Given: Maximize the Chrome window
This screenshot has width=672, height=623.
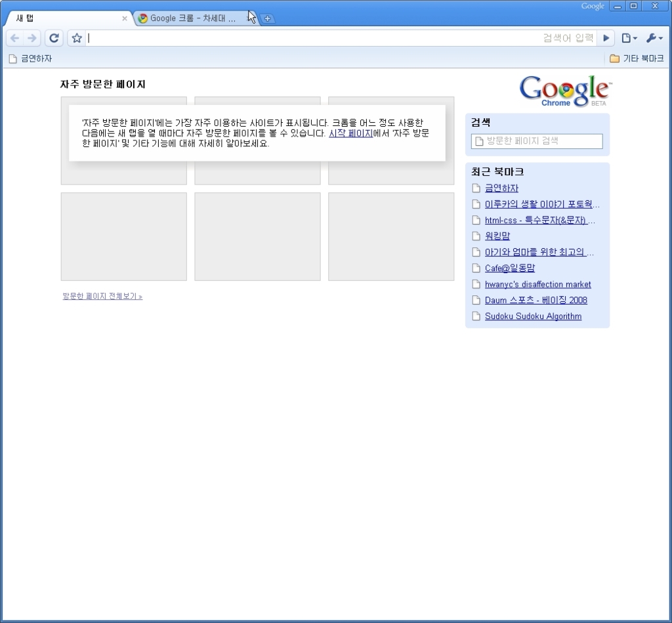Looking at the screenshot, I should point(633,6).
